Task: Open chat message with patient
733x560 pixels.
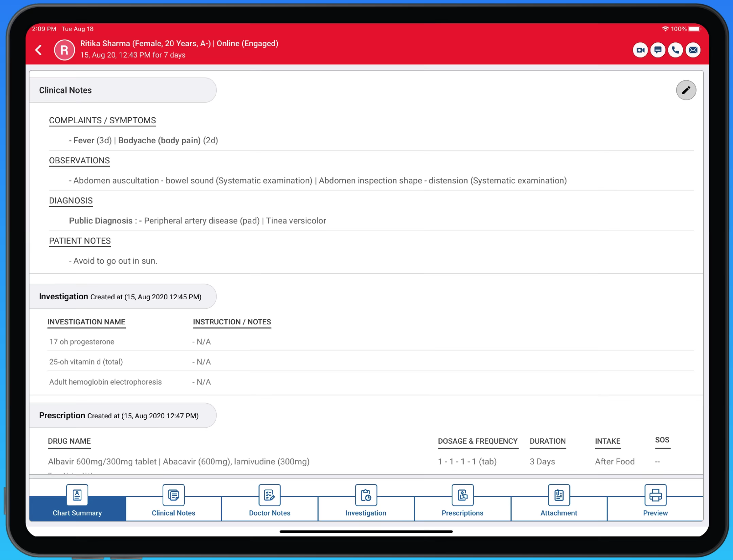Action: [x=658, y=50]
